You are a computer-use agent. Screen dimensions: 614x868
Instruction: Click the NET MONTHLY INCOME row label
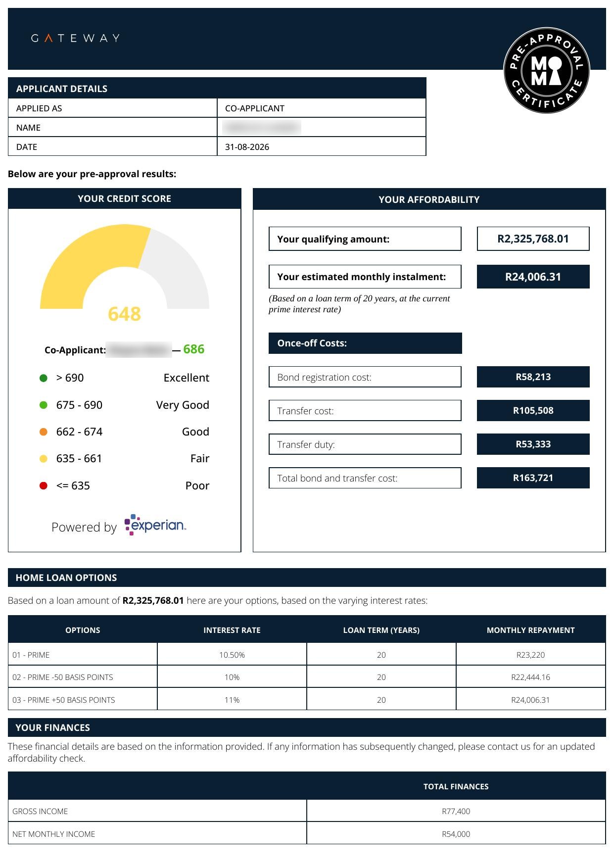tap(157, 834)
